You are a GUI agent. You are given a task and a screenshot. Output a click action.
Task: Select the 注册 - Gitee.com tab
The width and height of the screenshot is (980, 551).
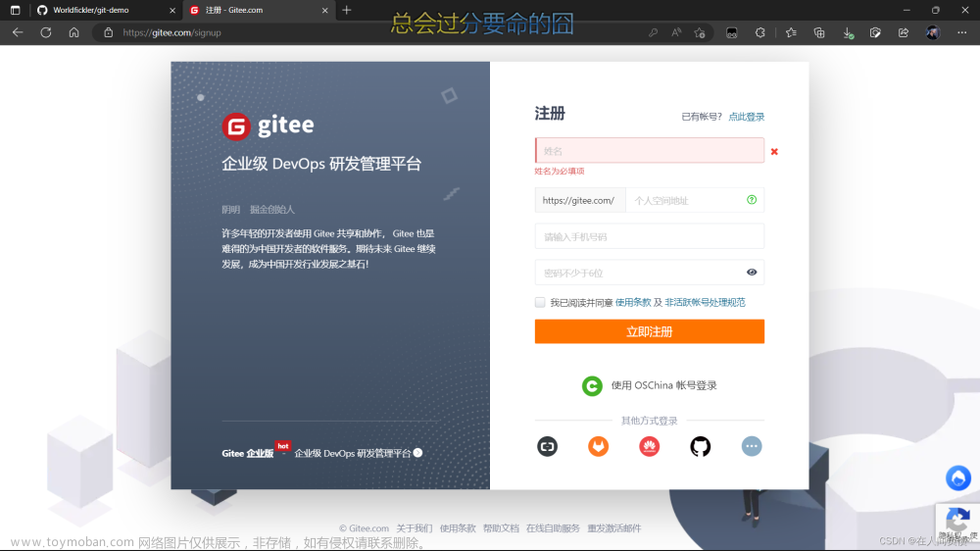tap(259, 10)
